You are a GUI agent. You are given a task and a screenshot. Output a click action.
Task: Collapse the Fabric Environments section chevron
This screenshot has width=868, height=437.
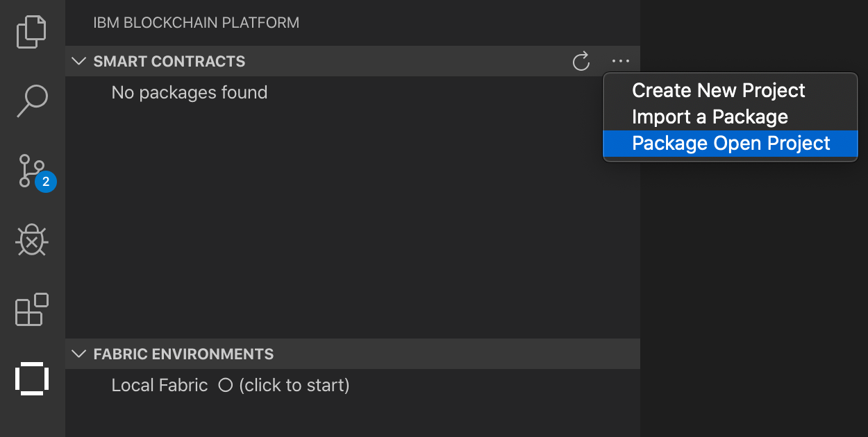pos(79,354)
